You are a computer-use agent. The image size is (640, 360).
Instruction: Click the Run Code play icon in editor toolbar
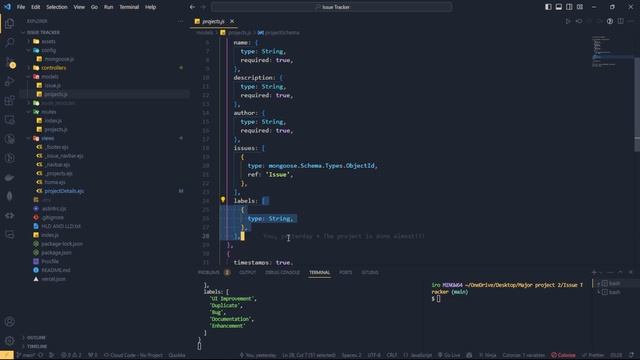pos(568,21)
